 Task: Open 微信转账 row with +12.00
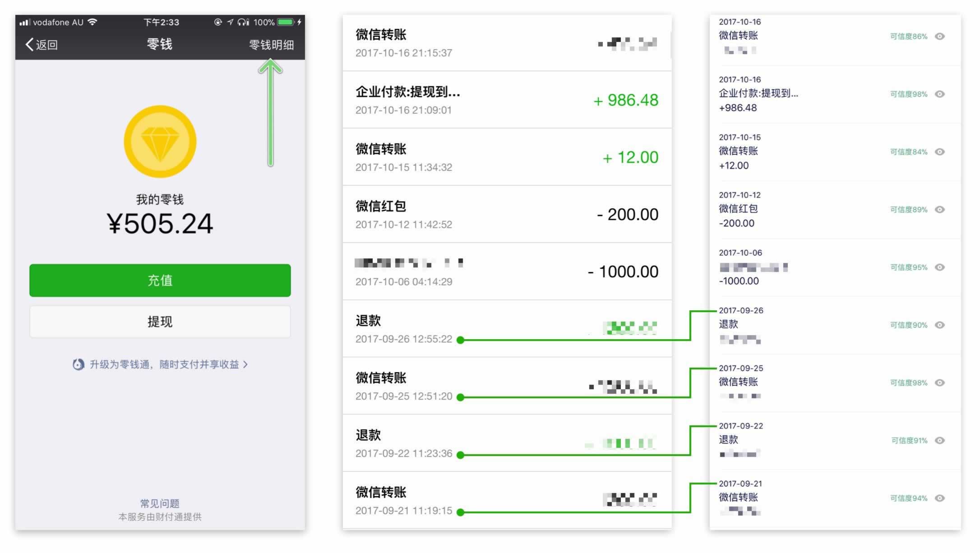click(507, 157)
